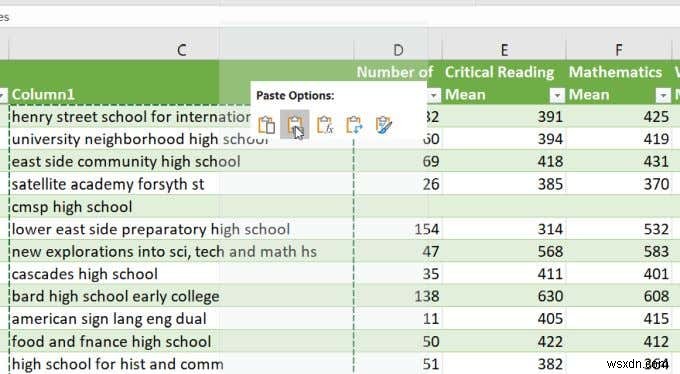Click the cell with value 370
Screen dimensions: 680x374
[619, 184]
